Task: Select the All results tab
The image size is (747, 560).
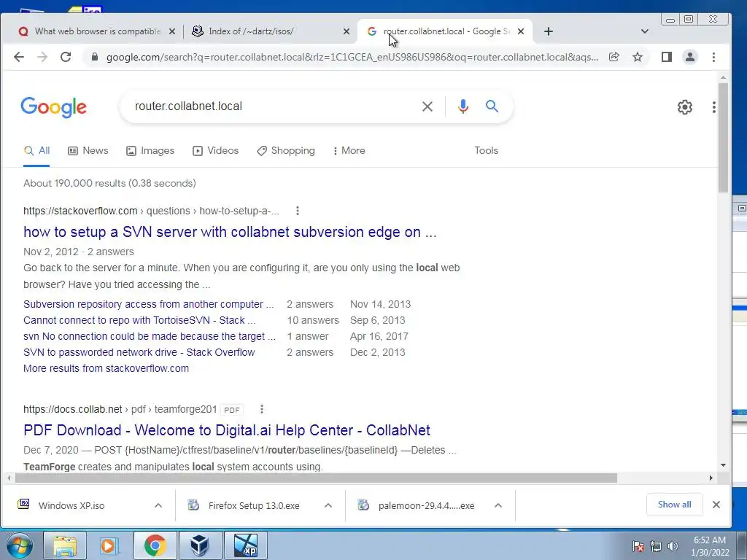Action: pyautogui.click(x=36, y=150)
